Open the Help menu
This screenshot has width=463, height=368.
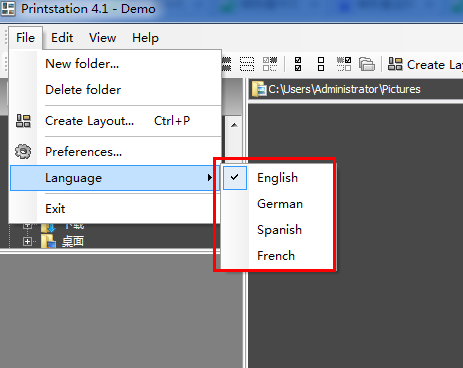pos(145,38)
